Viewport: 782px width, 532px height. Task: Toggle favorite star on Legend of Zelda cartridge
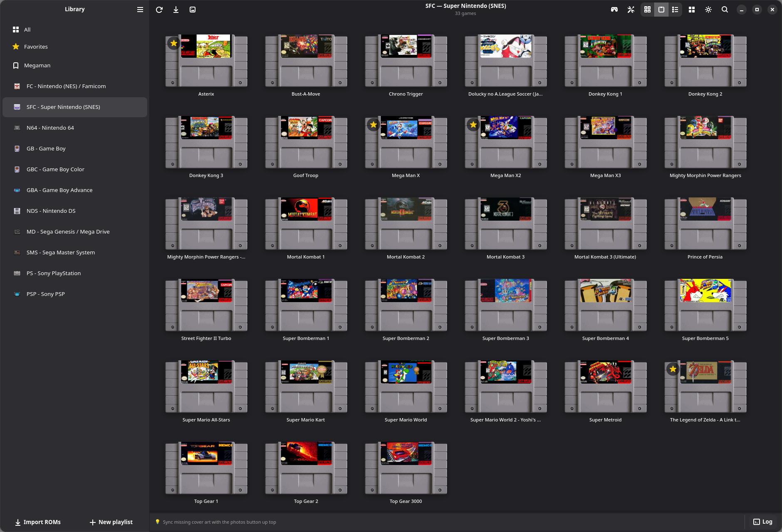pyautogui.click(x=673, y=369)
